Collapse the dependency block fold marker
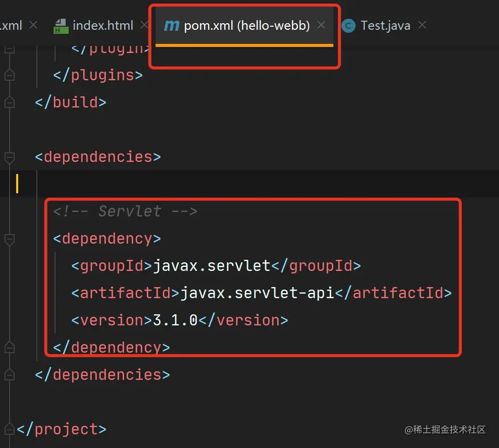 coord(10,239)
